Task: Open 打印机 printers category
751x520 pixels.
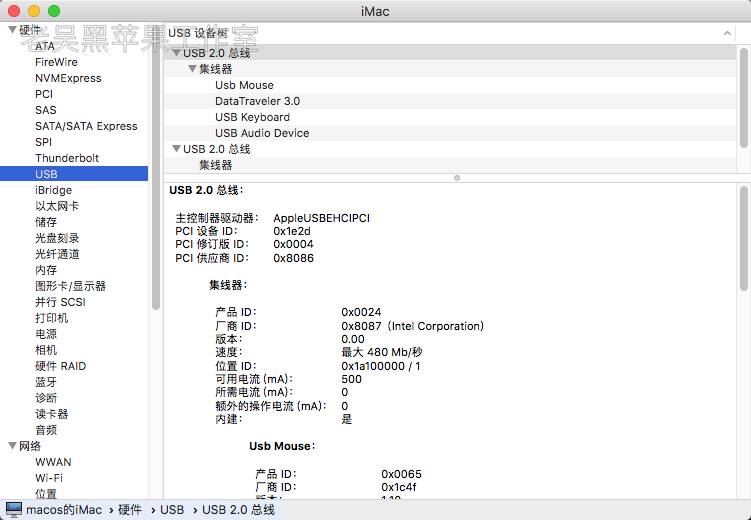Action: tap(51, 318)
